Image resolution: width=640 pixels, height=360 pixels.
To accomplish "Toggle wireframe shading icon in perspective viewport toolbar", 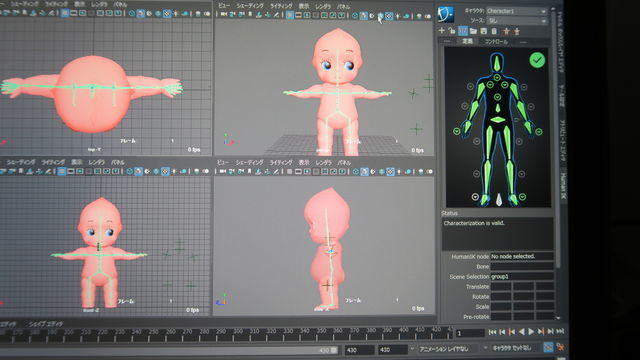I will point(355,16).
